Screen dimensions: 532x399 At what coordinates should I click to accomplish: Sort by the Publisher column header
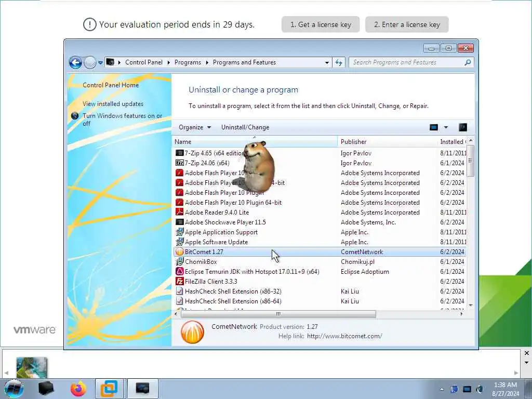[388, 142]
